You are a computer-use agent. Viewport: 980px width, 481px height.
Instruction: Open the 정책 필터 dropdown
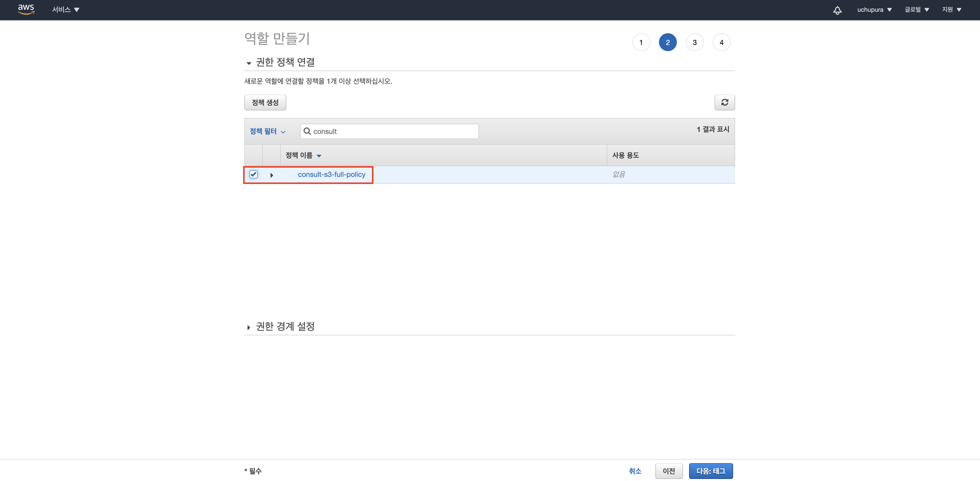(x=267, y=131)
